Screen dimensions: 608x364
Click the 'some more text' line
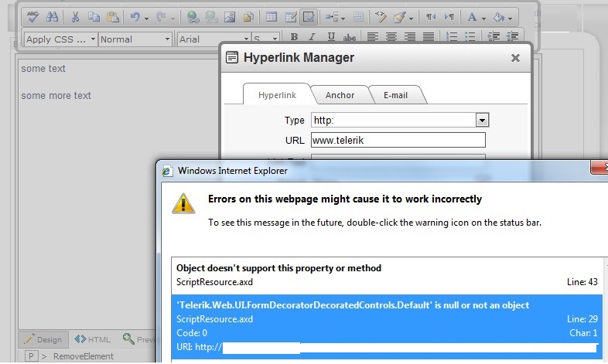pos(56,96)
